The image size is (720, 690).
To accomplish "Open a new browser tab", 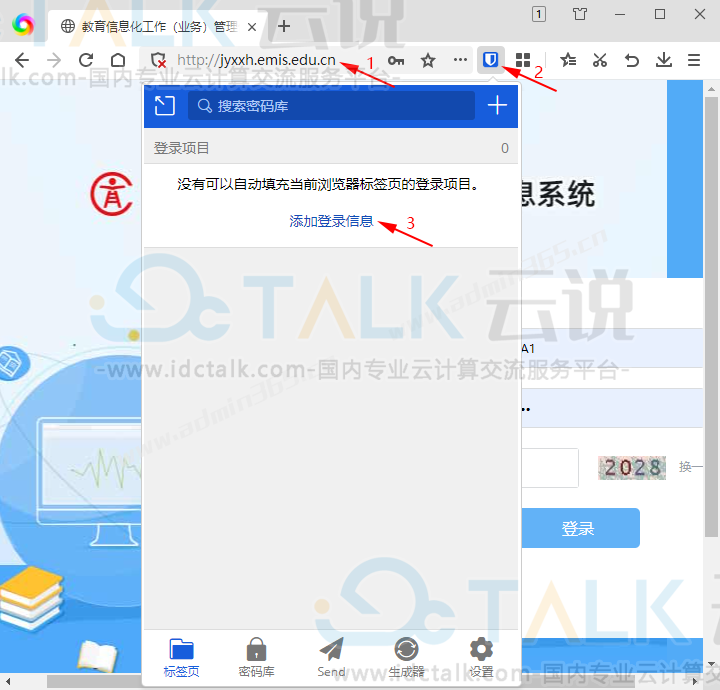I will [x=284, y=26].
